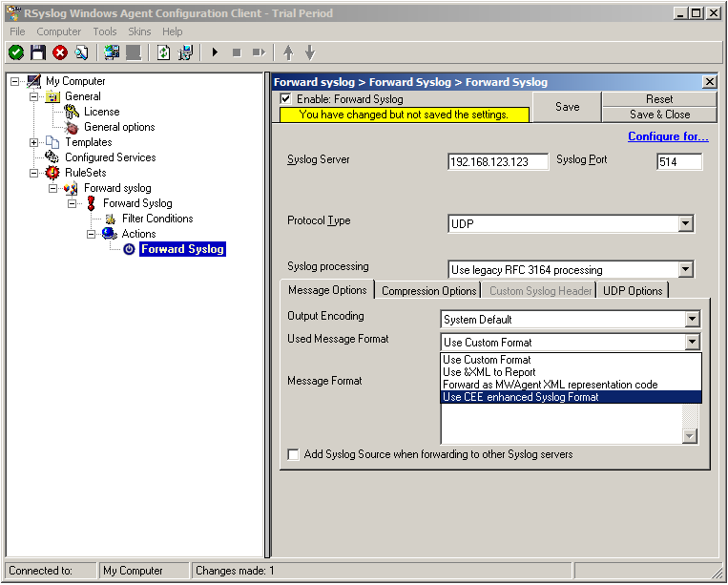The height and width of the screenshot is (585, 728).
Task: Close the Forward Syslog settings panel
Action: (710, 82)
